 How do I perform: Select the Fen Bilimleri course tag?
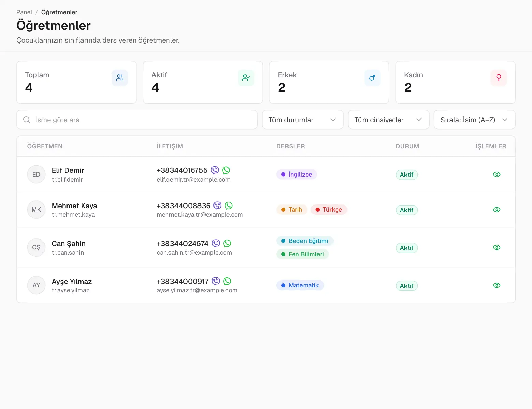[302, 254]
